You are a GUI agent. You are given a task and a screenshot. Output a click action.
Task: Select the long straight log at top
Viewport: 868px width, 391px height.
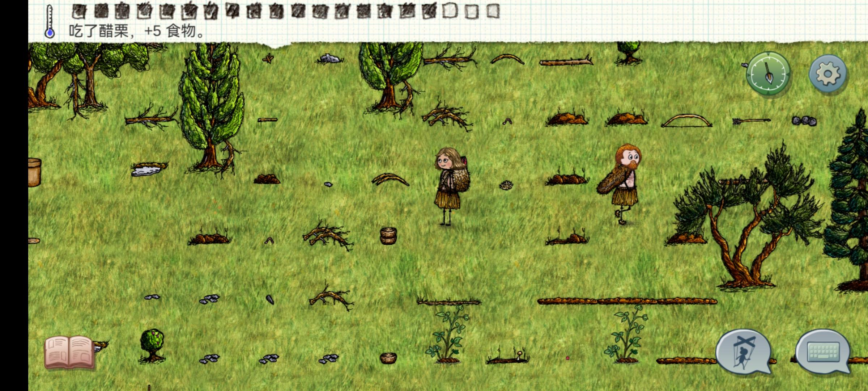(x=566, y=61)
